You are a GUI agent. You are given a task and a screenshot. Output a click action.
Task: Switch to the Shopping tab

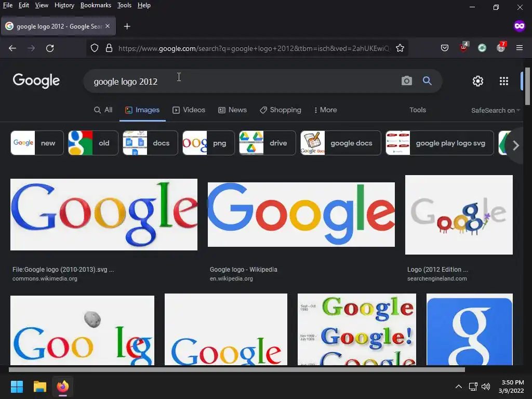(281, 110)
